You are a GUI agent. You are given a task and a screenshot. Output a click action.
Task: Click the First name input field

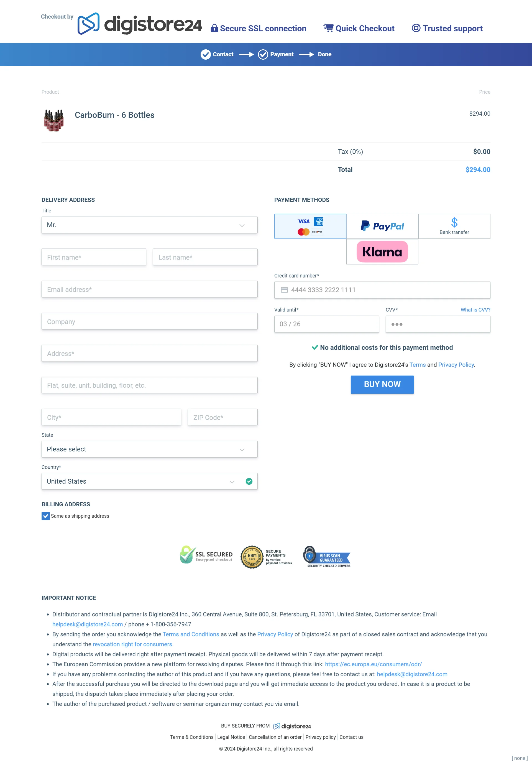(x=93, y=257)
